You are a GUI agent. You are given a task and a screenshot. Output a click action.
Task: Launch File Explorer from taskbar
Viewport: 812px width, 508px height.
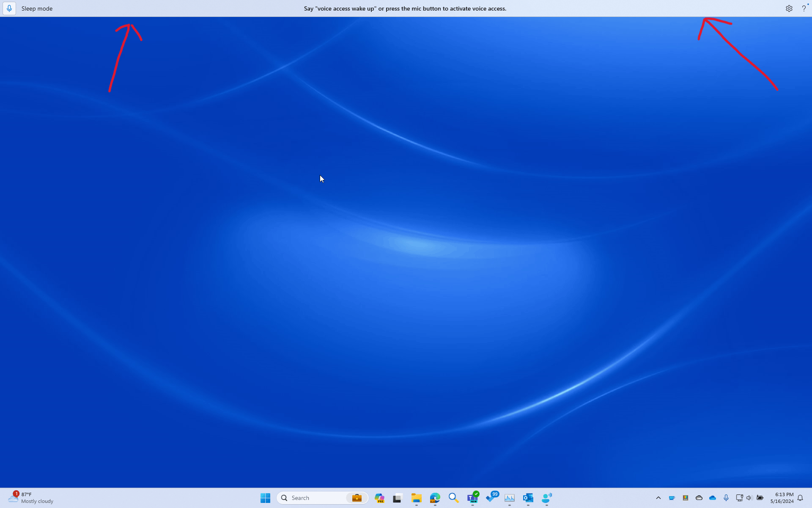[416, 498]
